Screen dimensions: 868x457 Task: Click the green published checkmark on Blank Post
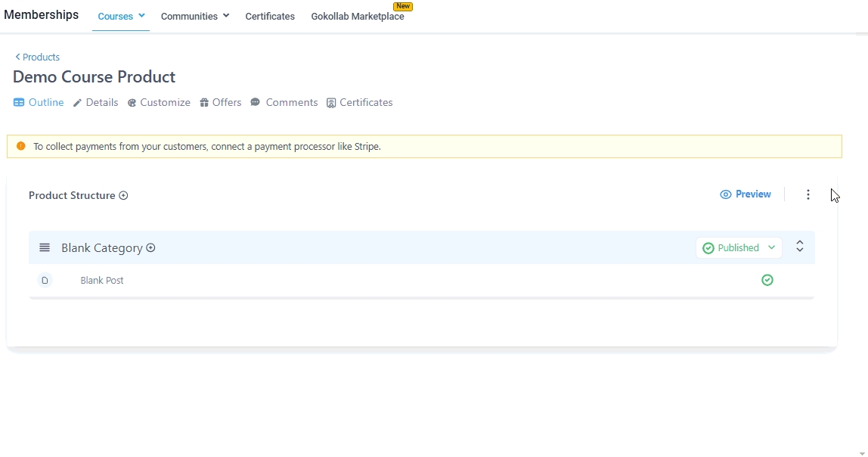pos(767,281)
